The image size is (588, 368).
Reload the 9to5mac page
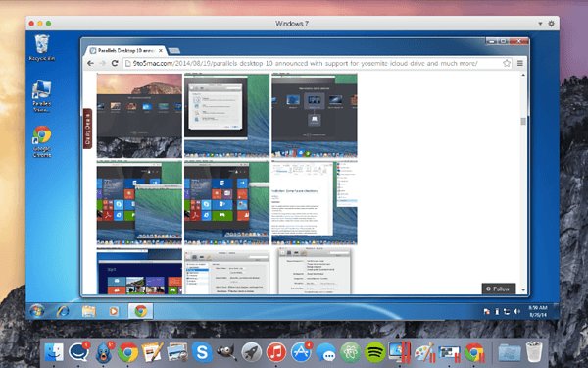(115, 63)
